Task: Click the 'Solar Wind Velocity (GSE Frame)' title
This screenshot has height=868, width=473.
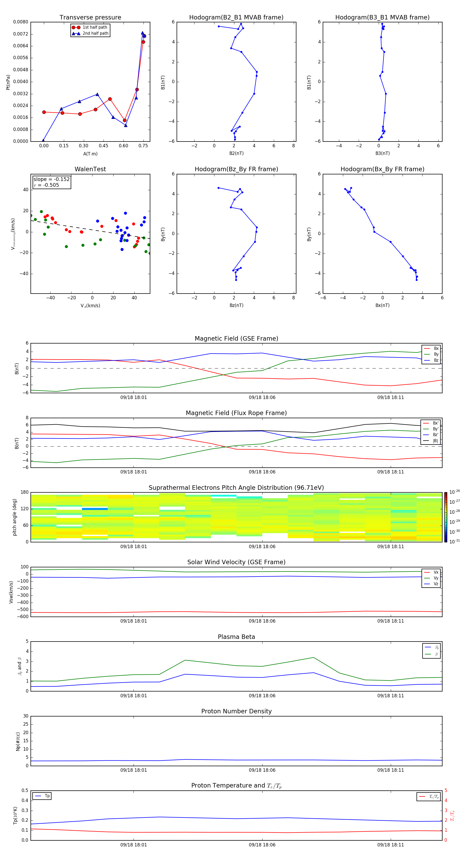Action: tap(236, 562)
